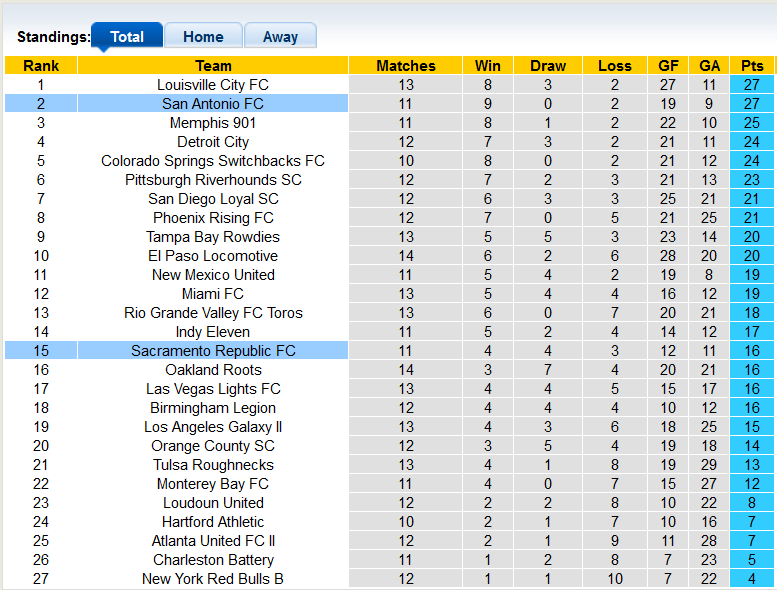Click the Pts column header
The height and width of the screenshot is (590, 777).
(x=752, y=66)
